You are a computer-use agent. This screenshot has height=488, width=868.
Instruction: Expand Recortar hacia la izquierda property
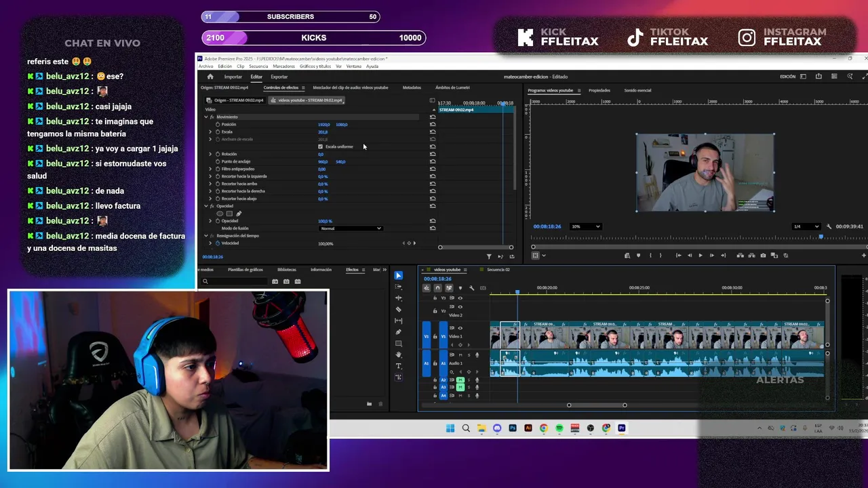tap(210, 176)
